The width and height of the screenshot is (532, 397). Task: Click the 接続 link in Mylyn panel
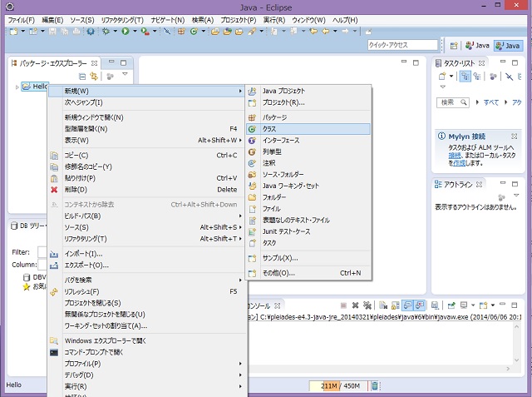(x=455, y=155)
